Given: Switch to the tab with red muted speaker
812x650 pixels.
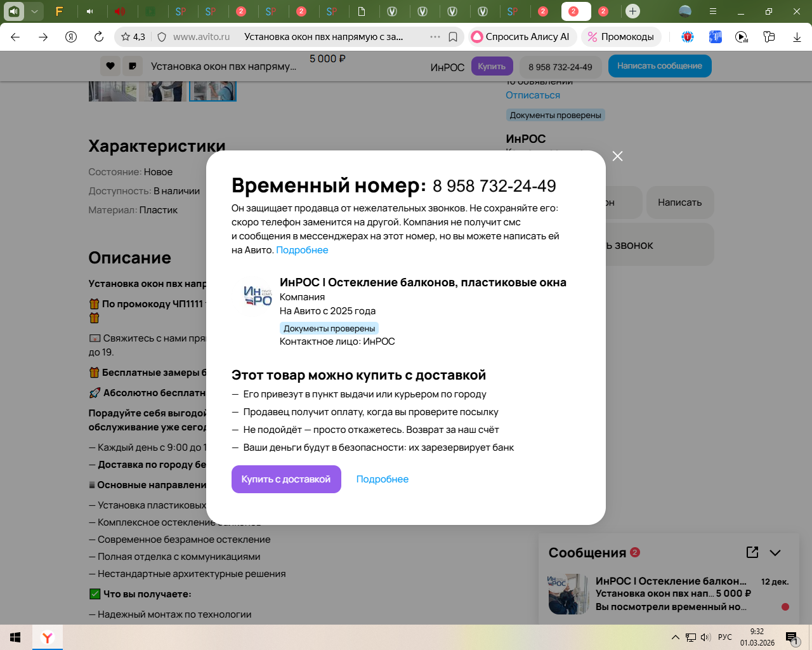Looking at the screenshot, I should click(120, 11).
